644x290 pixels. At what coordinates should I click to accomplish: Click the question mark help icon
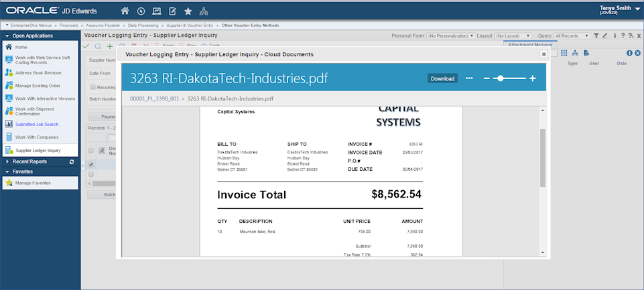[x=623, y=35]
